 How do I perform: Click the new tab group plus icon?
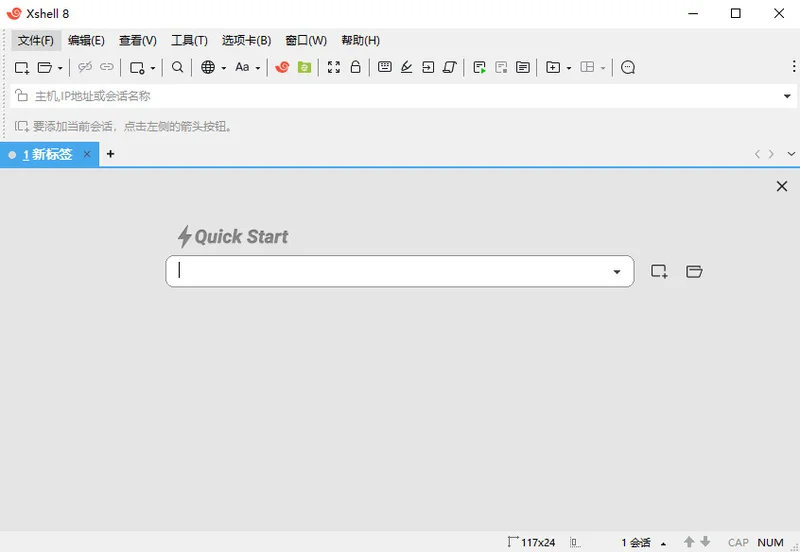tap(553, 67)
